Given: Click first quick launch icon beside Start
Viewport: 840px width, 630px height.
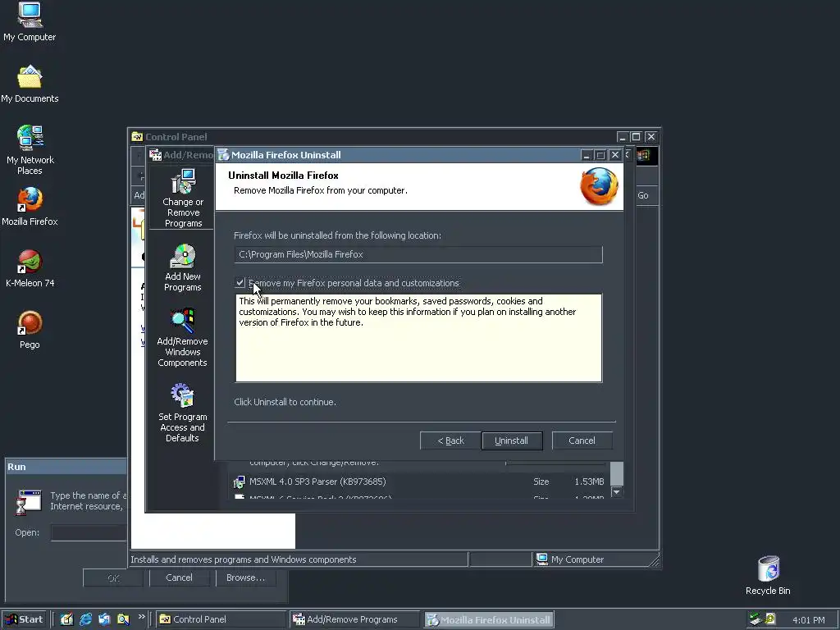Looking at the screenshot, I should [66, 619].
